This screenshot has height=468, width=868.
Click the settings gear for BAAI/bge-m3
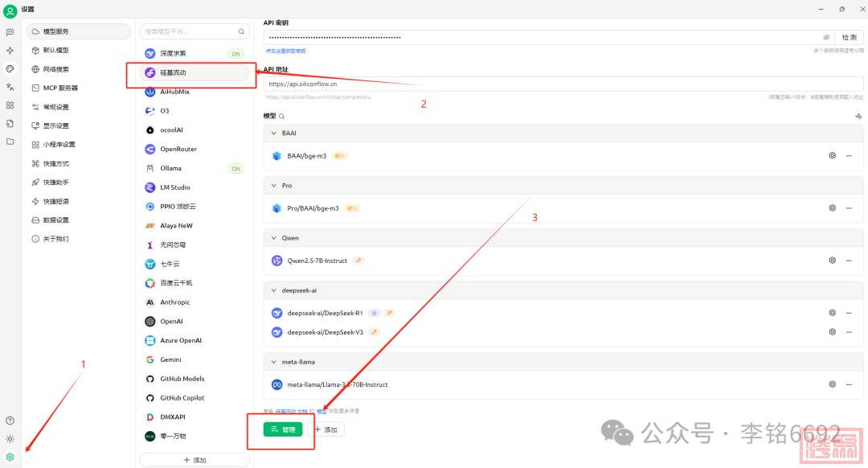pos(833,155)
